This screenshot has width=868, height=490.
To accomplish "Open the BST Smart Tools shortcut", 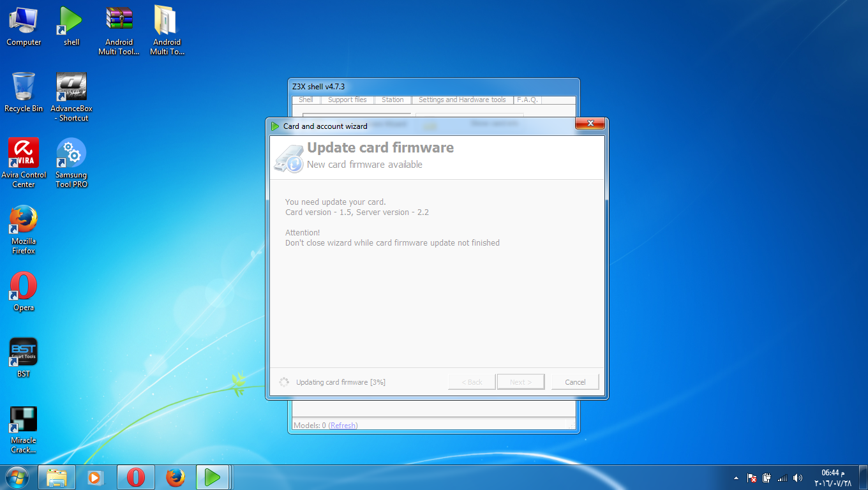I will click(24, 358).
